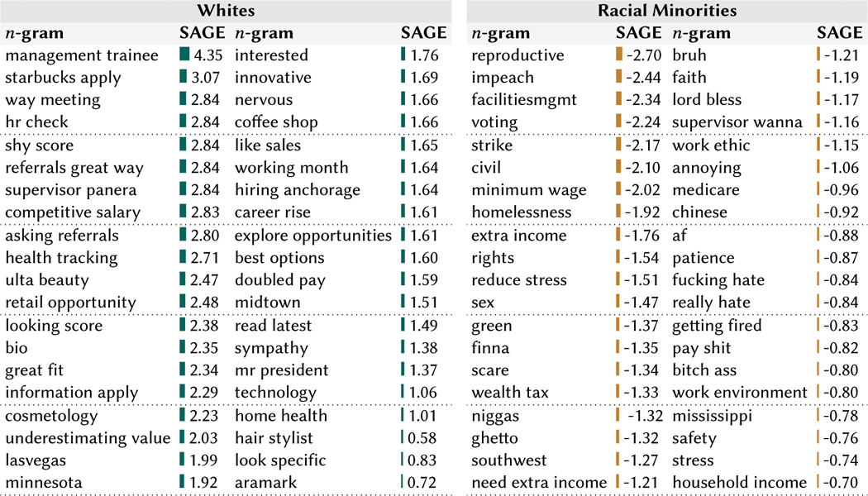Select the "explore opportunities" n-gram
The image size is (868, 496).
click(312, 236)
